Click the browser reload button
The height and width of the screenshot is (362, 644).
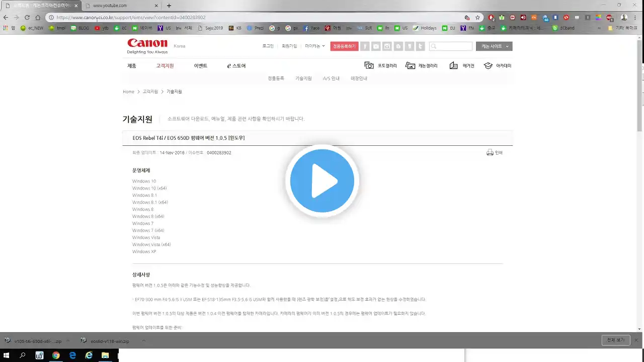click(x=27, y=17)
